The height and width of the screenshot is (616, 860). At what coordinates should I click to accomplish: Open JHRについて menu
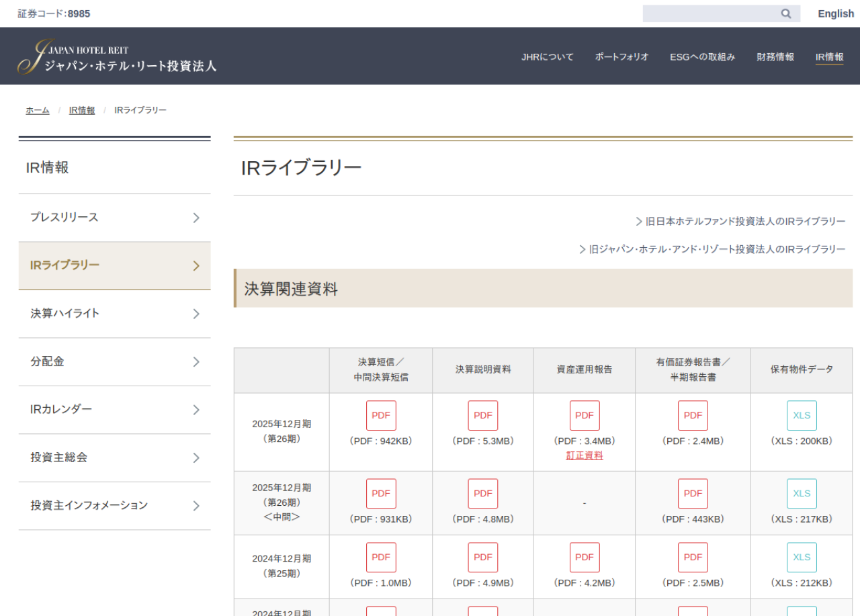click(548, 57)
